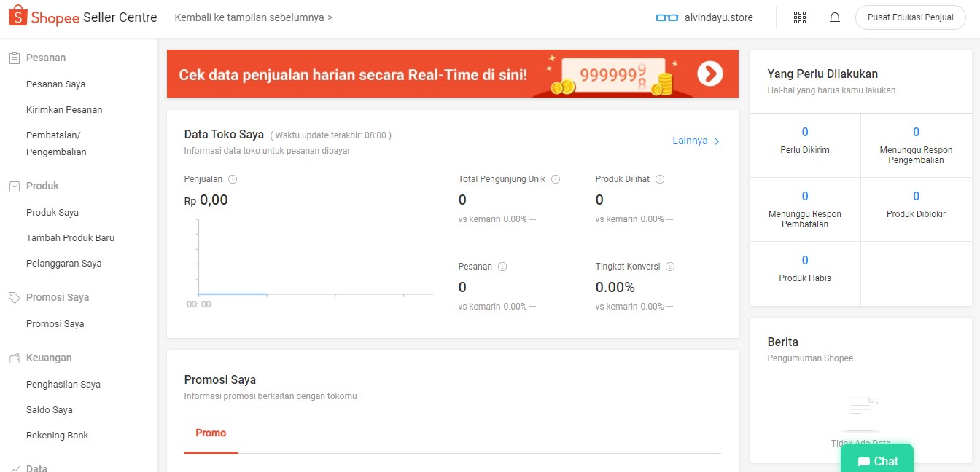Click the Penjualan info icon

[233, 179]
